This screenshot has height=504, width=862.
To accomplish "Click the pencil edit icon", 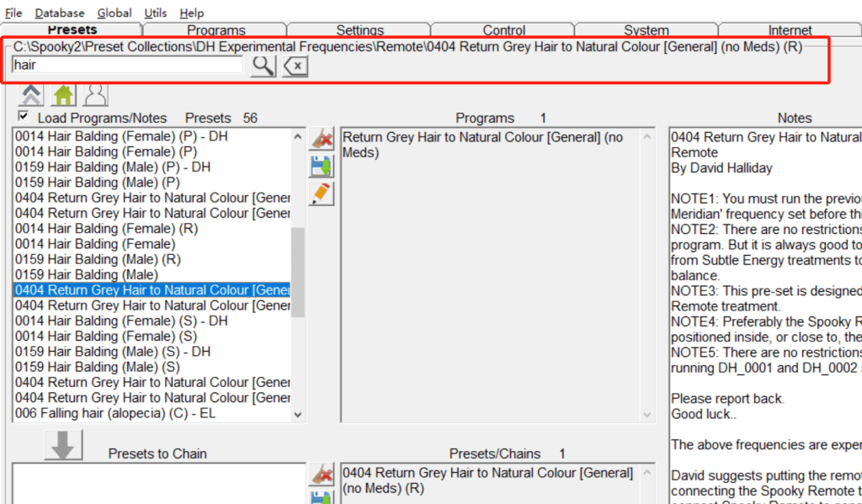I will [x=322, y=194].
